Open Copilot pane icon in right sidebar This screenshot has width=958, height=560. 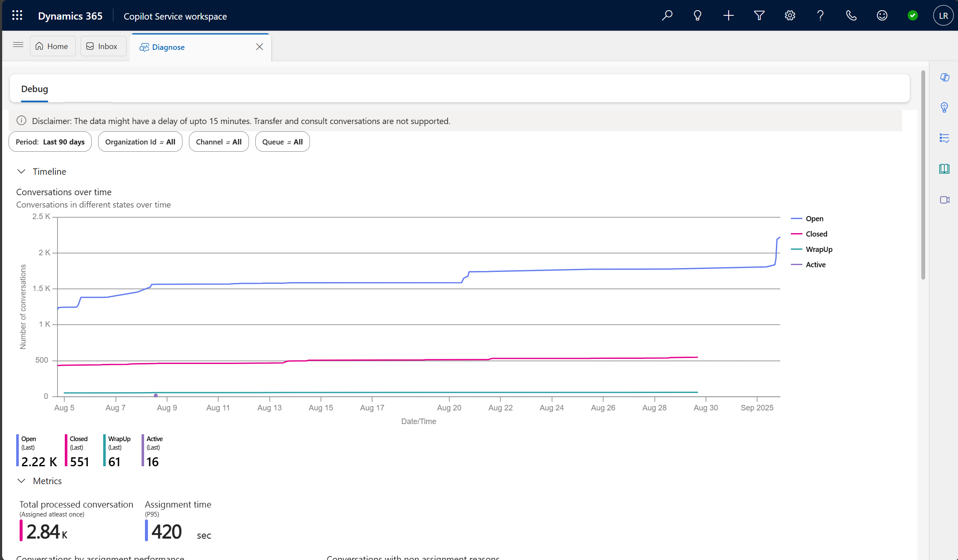[x=944, y=77]
